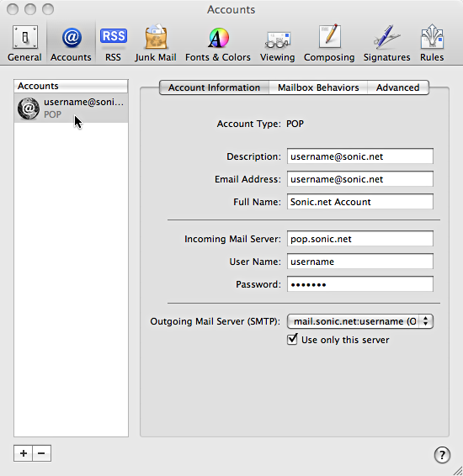Click the 'Account Type:' label text

tap(249, 124)
